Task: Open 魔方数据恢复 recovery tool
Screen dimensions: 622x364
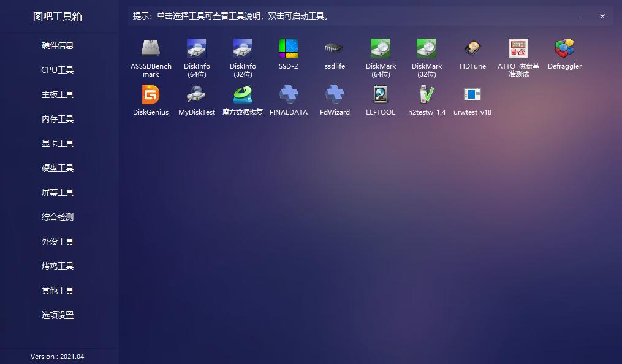Action: pos(242,95)
